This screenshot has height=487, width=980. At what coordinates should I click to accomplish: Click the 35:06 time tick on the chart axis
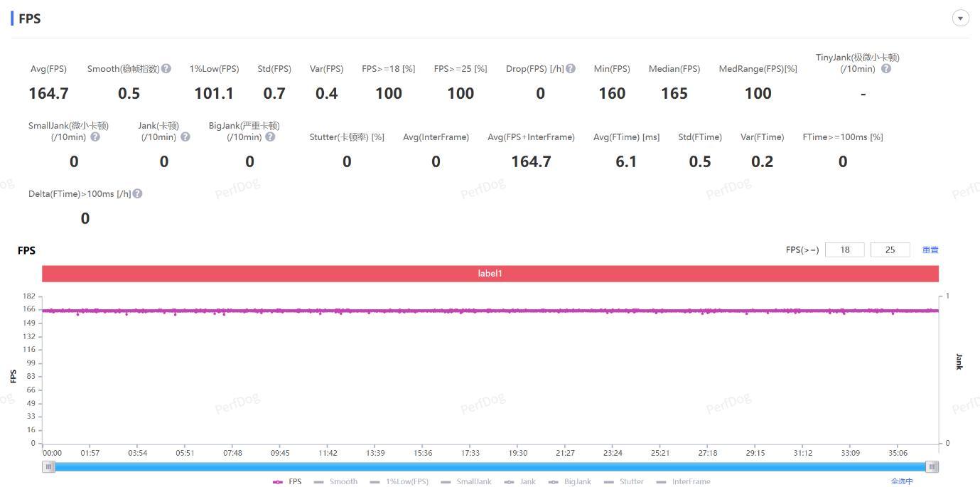898,453
